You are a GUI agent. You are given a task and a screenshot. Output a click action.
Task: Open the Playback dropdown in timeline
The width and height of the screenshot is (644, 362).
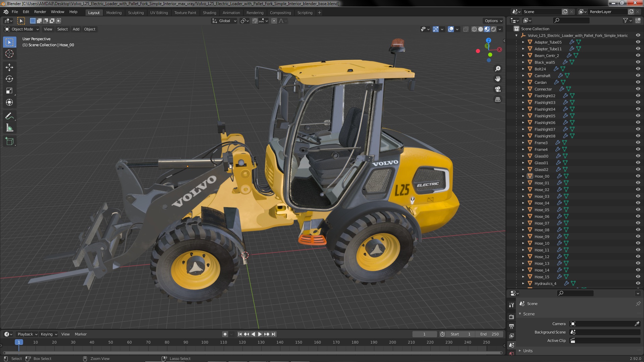point(27,334)
